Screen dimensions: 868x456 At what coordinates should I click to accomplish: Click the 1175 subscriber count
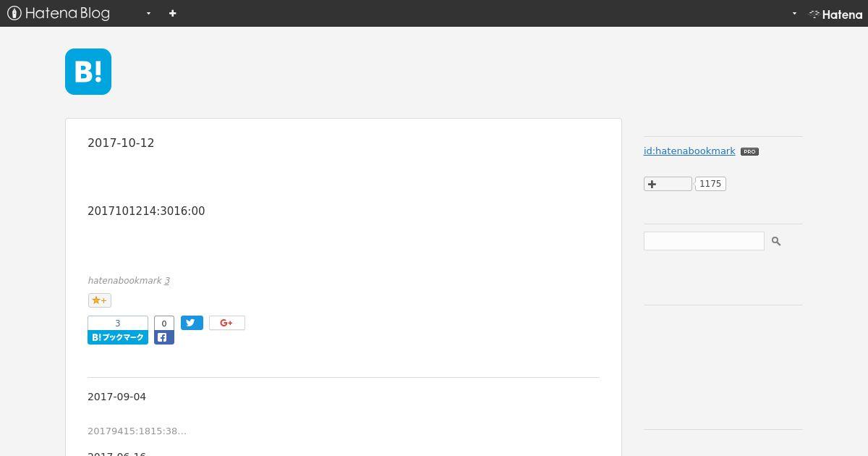click(710, 184)
